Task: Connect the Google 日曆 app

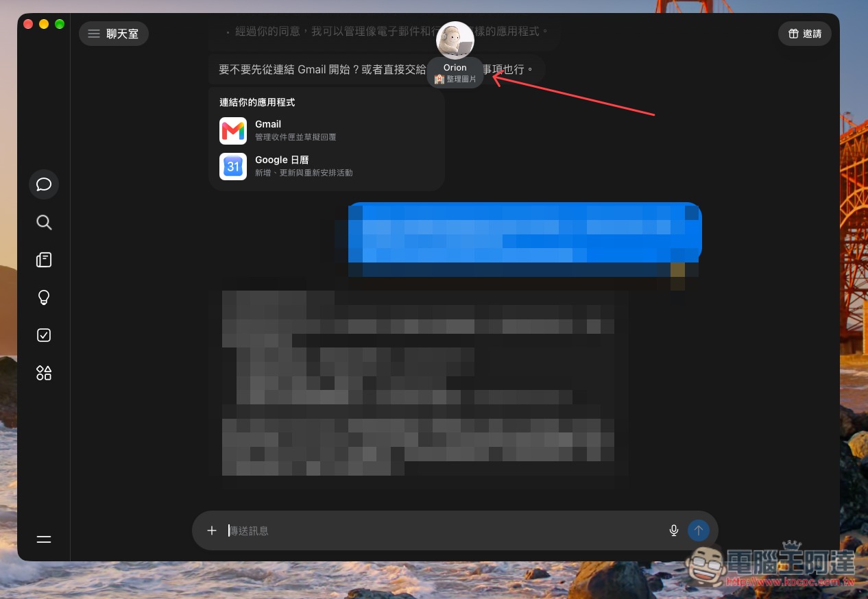Action: [x=326, y=166]
